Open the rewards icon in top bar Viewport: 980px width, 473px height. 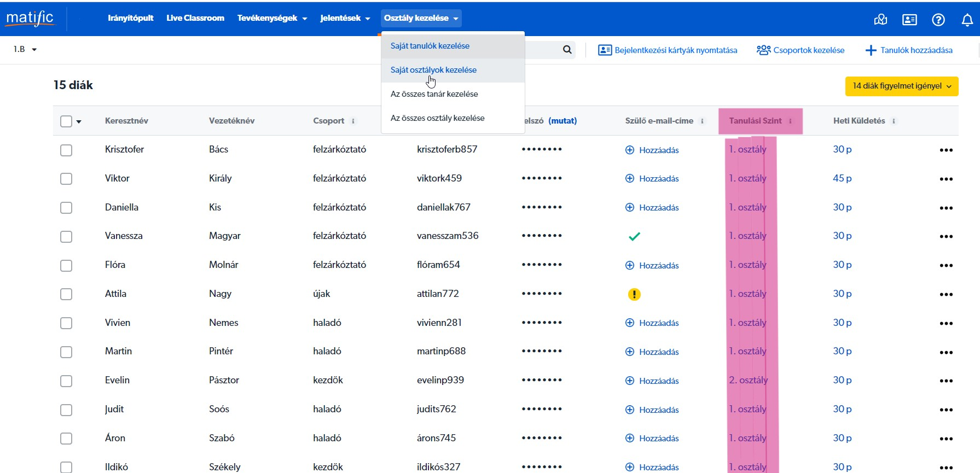point(880,20)
